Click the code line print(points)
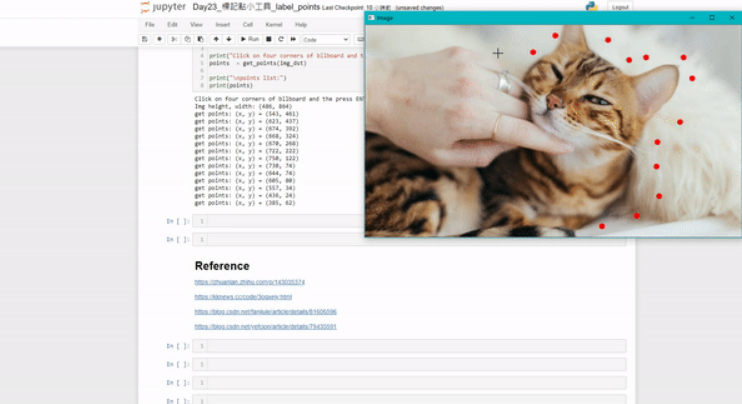Viewport: 742px width, 404px height. tap(231, 85)
